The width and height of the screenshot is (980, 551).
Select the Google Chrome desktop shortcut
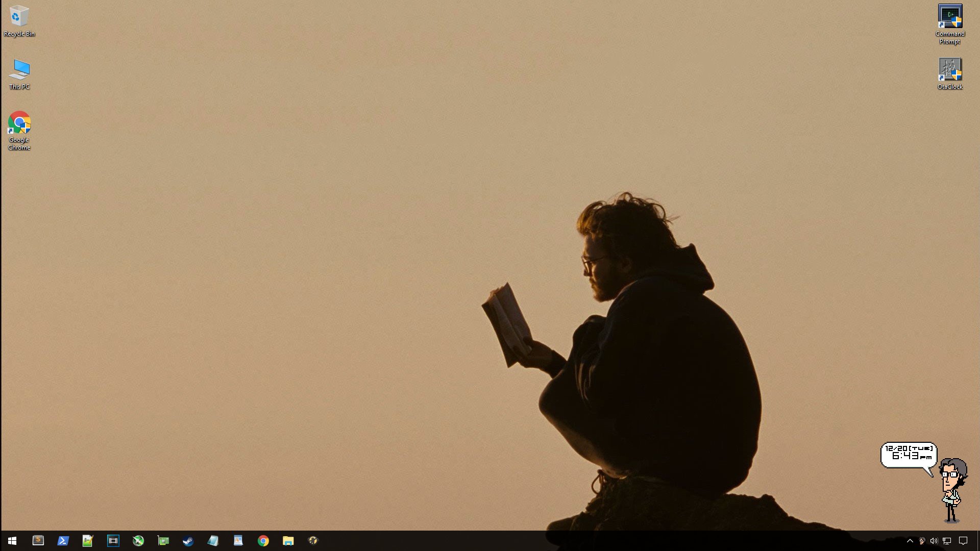(19, 131)
